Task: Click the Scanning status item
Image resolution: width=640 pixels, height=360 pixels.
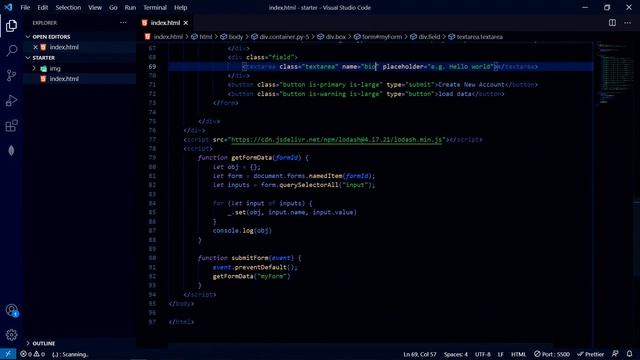Action: 70,354
